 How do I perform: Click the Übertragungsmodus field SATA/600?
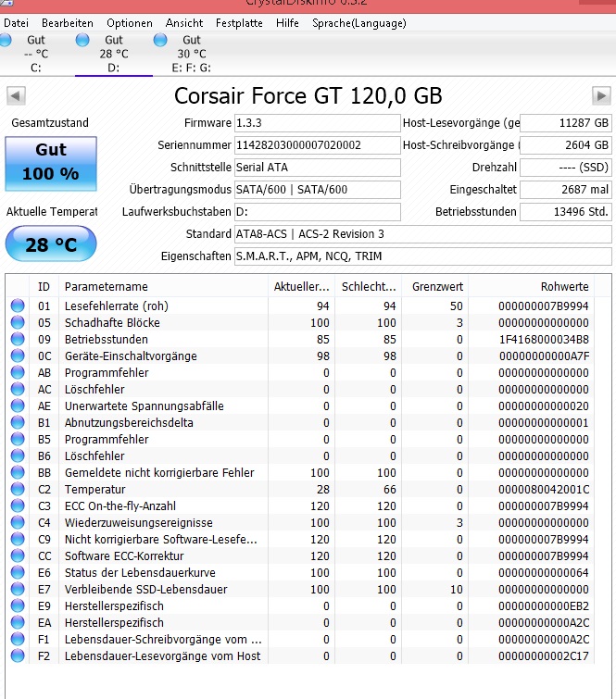coord(317,190)
